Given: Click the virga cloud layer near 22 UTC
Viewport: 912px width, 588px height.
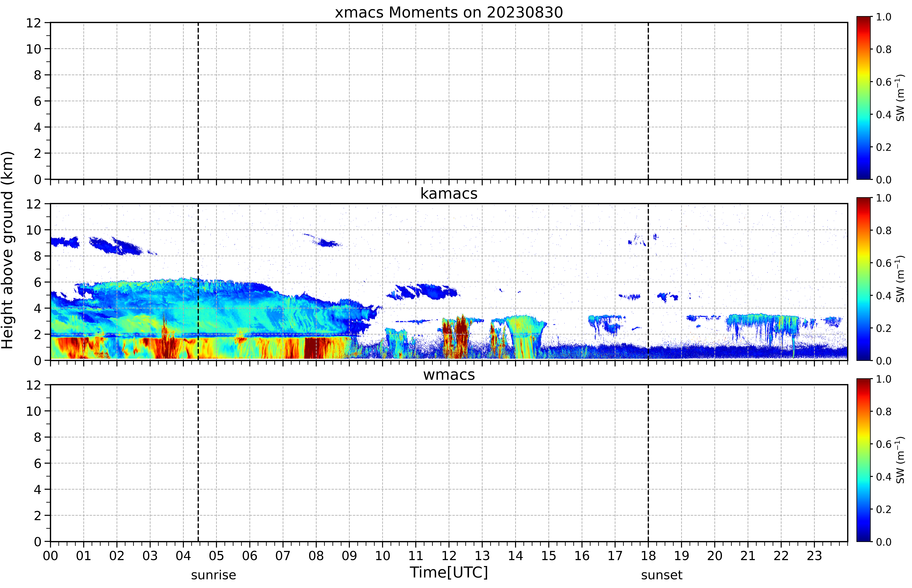Looking at the screenshot, I should point(763,325).
